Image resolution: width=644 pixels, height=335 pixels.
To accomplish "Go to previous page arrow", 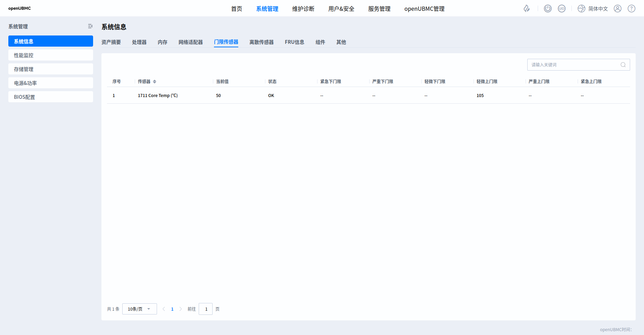I will 164,309.
